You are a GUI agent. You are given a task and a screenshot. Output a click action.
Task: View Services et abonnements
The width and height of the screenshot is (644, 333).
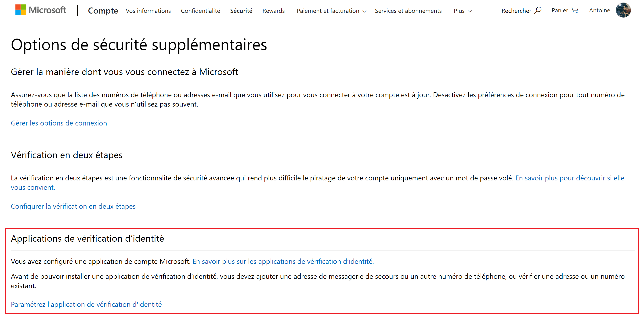click(x=408, y=11)
